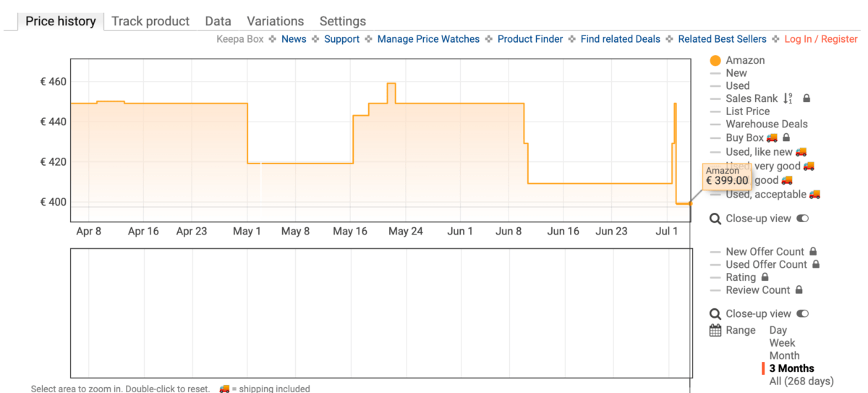The width and height of the screenshot is (868, 393).
Task: Click the truck icon next to Buy Box
Action: coord(773,137)
